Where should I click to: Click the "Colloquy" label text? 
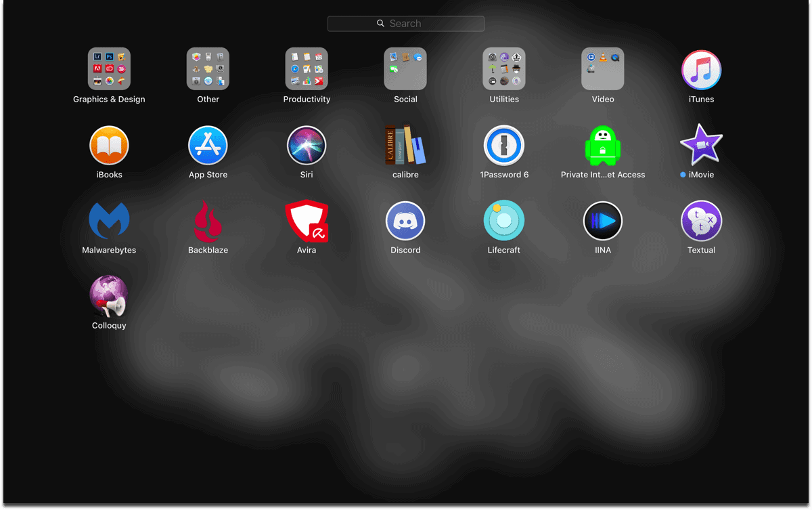point(109,326)
